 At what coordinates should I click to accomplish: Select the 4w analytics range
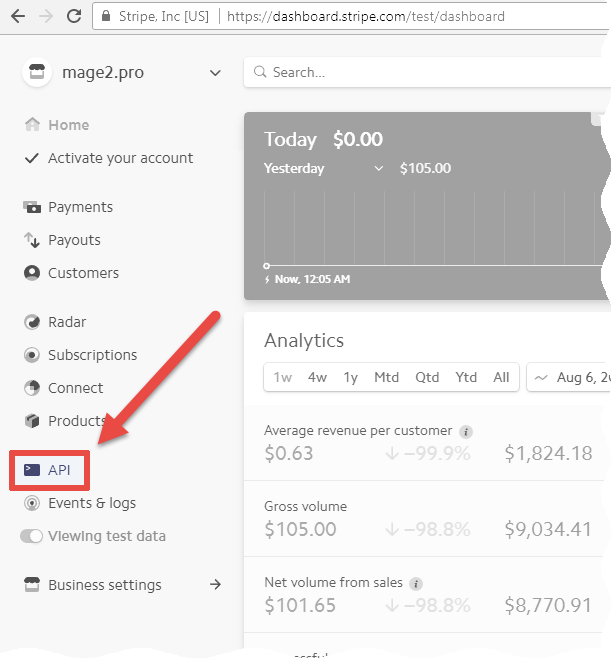tap(317, 377)
